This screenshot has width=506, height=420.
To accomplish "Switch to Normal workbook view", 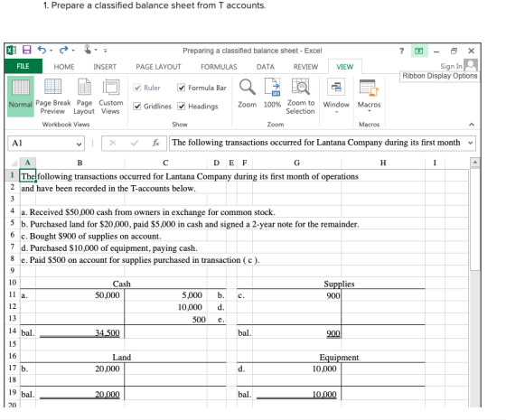I will point(20,96).
